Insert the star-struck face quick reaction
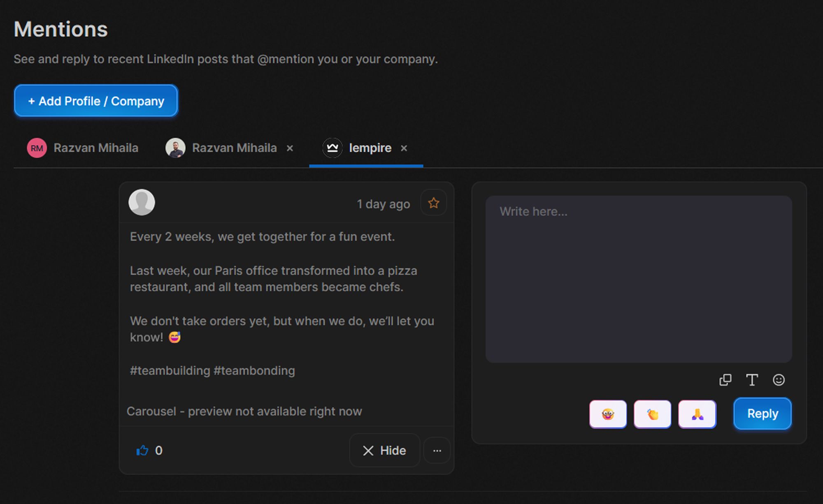The height and width of the screenshot is (504, 823). point(608,414)
